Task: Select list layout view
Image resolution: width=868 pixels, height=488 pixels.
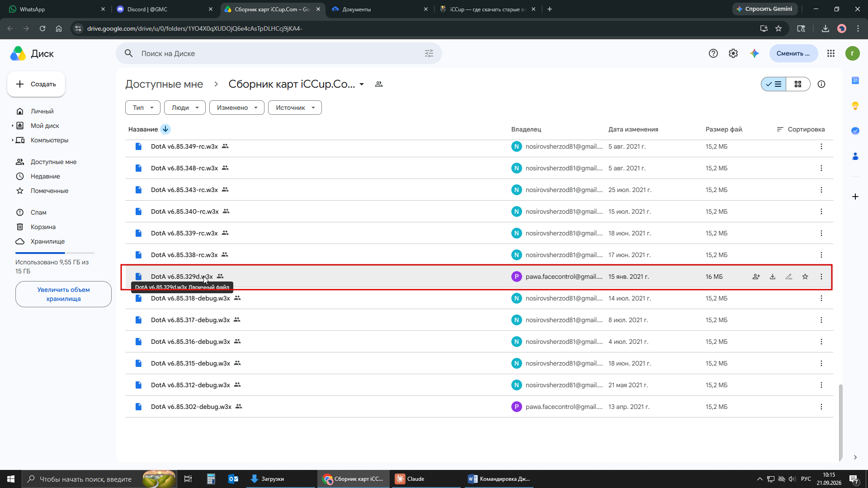Action: [774, 84]
